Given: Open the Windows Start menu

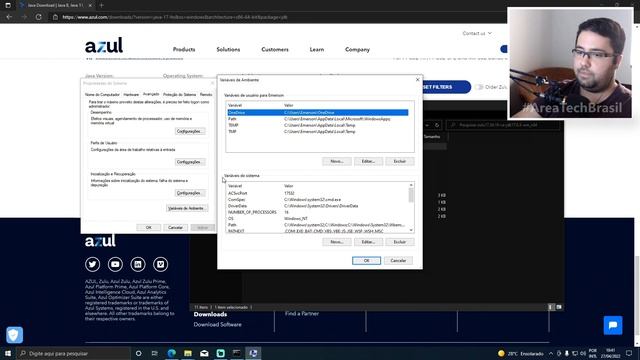Looking at the screenshot, I should point(8,353).
